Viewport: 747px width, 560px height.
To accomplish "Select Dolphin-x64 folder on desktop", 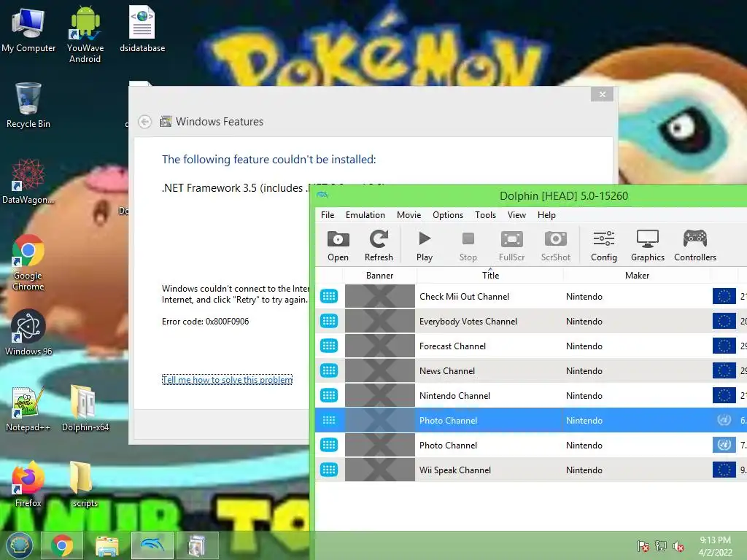I will [x=85, y=408].
